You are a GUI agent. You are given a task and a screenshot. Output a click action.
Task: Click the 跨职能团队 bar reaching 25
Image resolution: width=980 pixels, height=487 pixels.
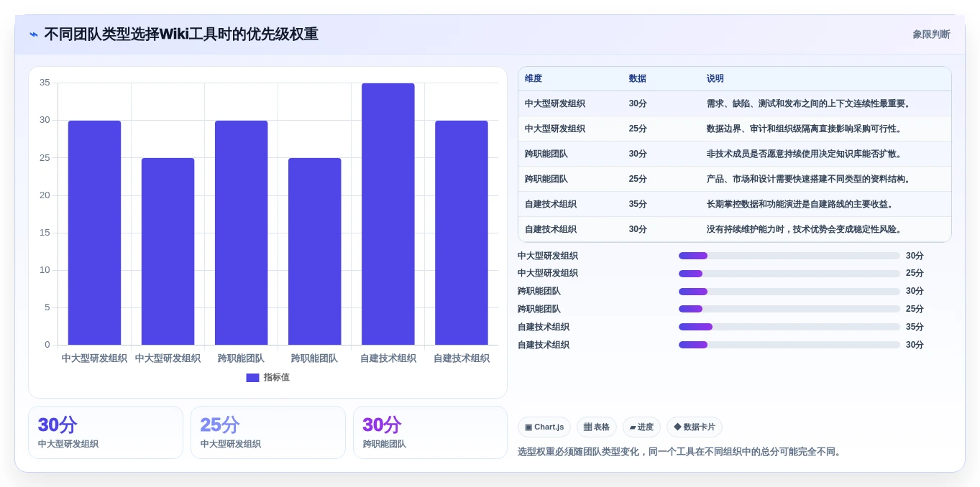click(314, 251)
